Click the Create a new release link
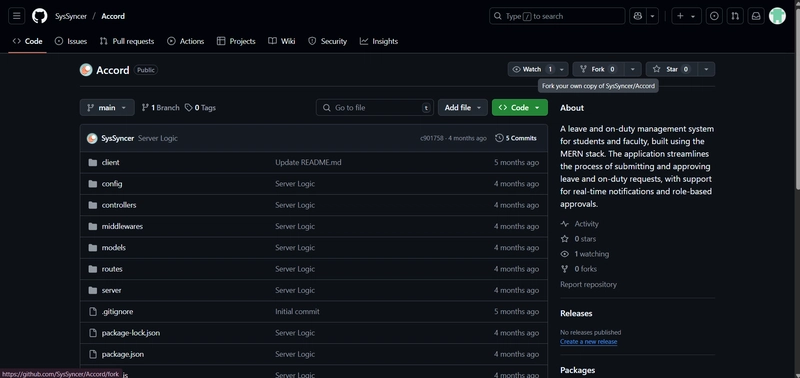This screenshot has width=800, height=378. tap(588, 342)
